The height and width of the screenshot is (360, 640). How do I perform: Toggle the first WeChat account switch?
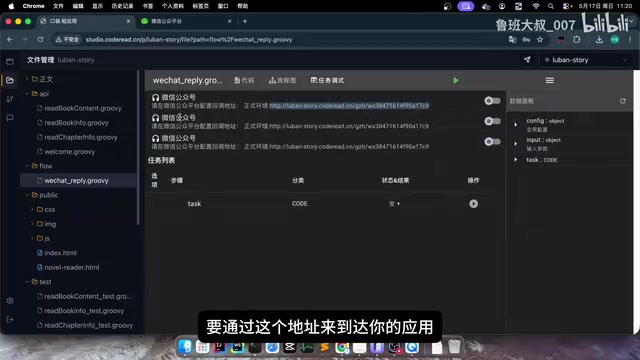[x=492, y=101]
